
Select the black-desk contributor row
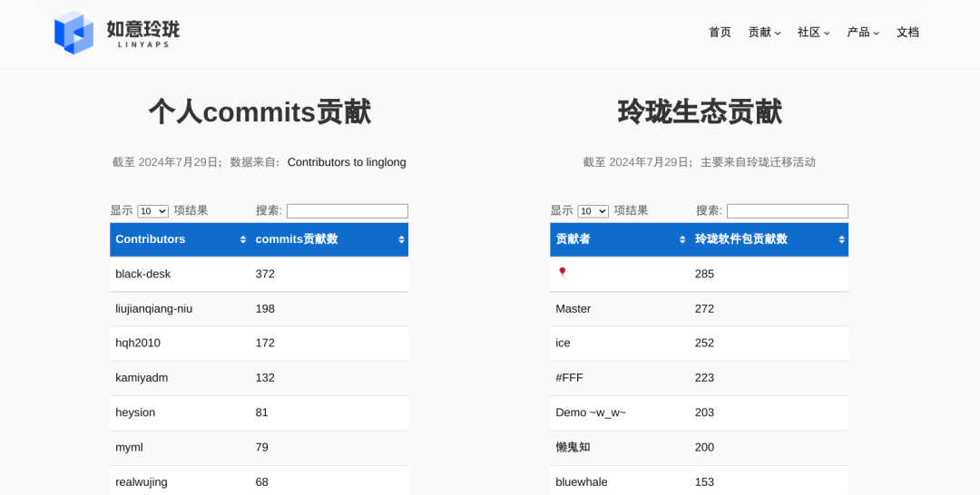(142, 274)
